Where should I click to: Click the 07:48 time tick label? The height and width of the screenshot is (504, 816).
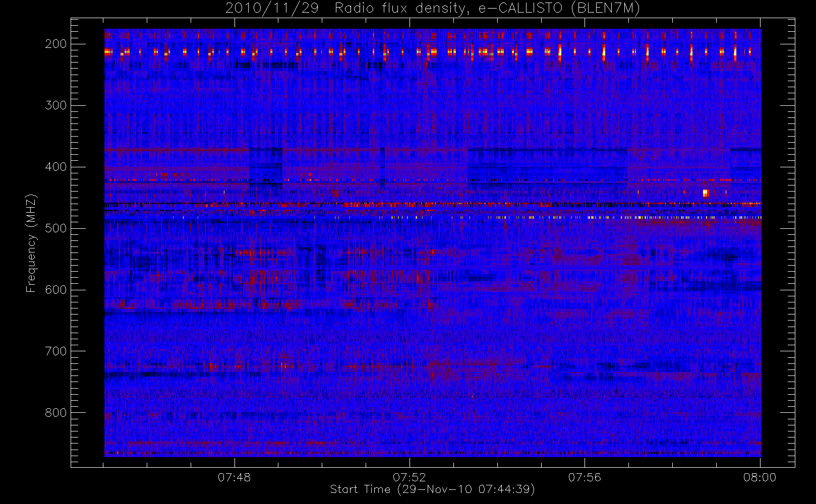click(x=235, y=477)
